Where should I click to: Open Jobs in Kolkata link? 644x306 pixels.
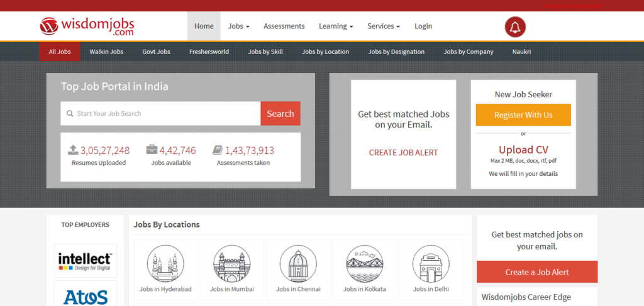[365, 289]
